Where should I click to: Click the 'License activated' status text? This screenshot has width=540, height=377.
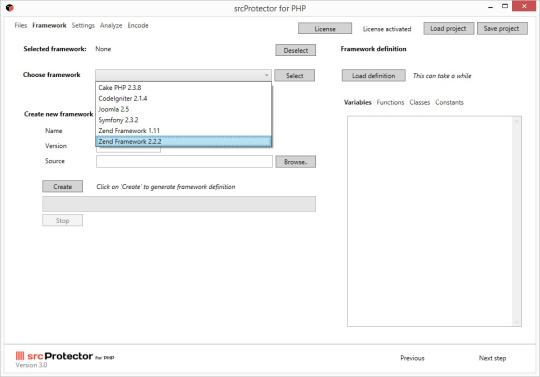[x=387, y=29]
